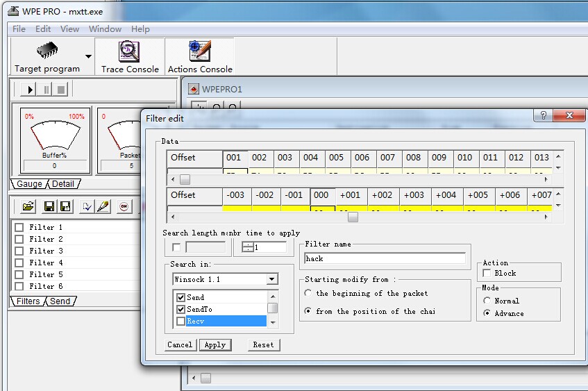Select 'from the position of the chai' option
The width and height of the screenshot is (588, 391).
pos(308,310)
